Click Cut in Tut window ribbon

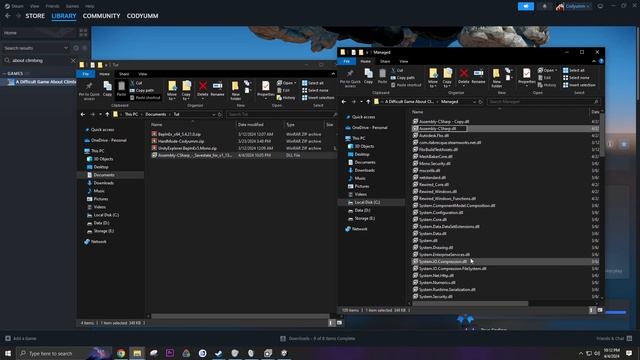(136, 83)
